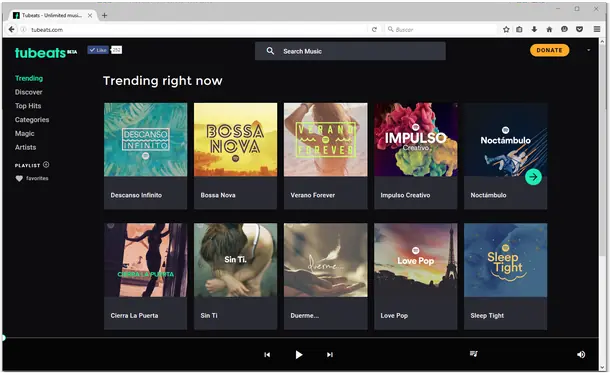Click the Sleep Tight title text
The image size is (610, 375).
(487, 315)
